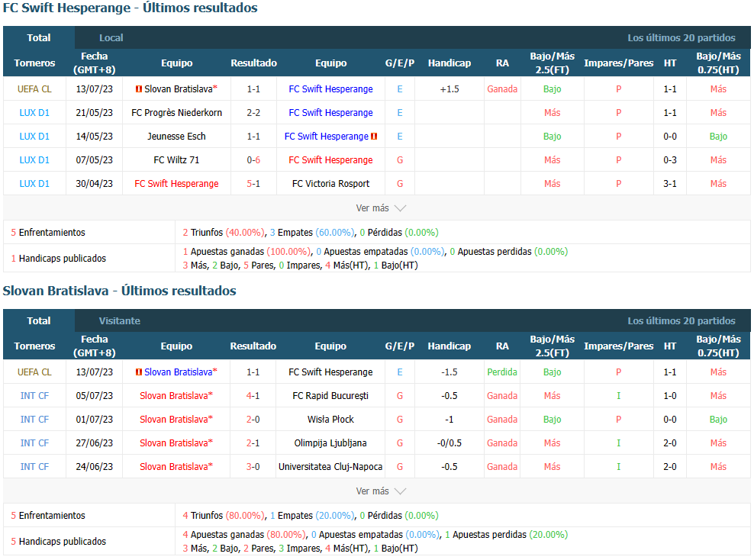Open LUX D1 link for 14/05/23 match
The image size is (754, 560).
coord(34,136)
